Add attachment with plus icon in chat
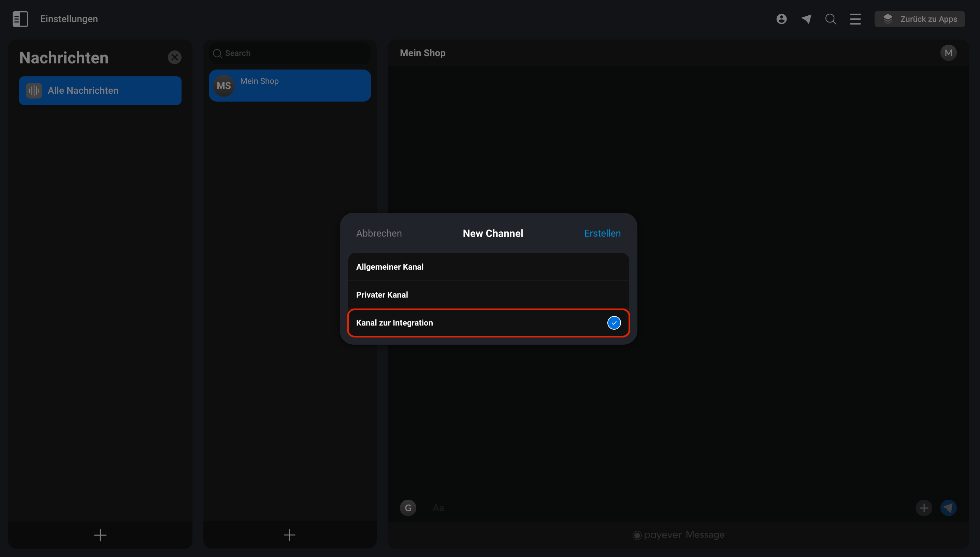Viewport: 980px width, 557px height. tap(924, 508)
